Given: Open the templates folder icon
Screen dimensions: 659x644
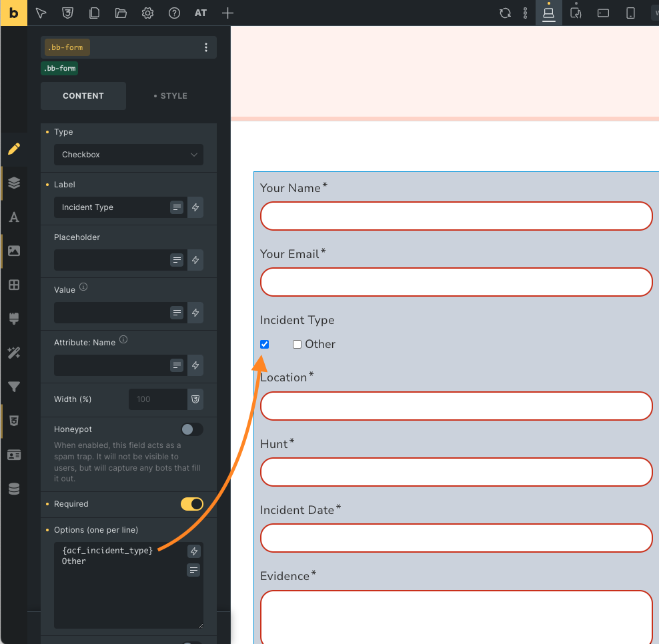Looking at the screenshot, I should 121,13.
